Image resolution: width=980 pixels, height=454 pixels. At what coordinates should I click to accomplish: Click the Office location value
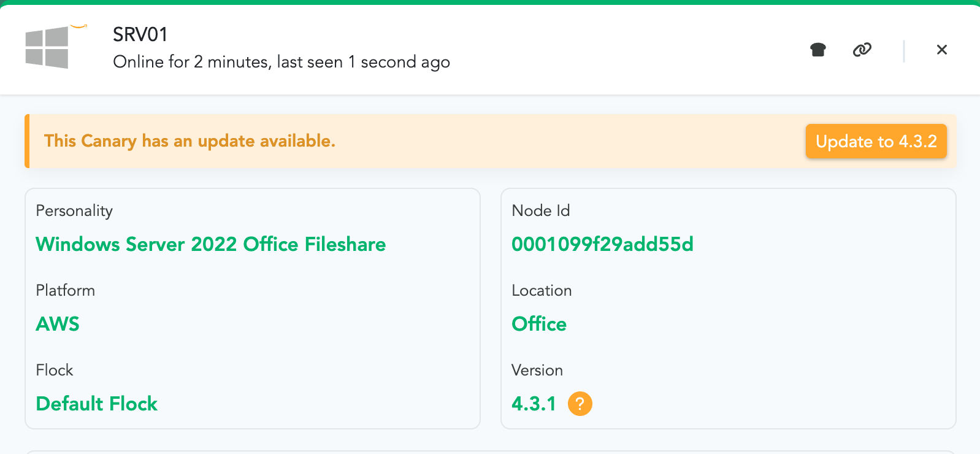click(x=539, y=324)
